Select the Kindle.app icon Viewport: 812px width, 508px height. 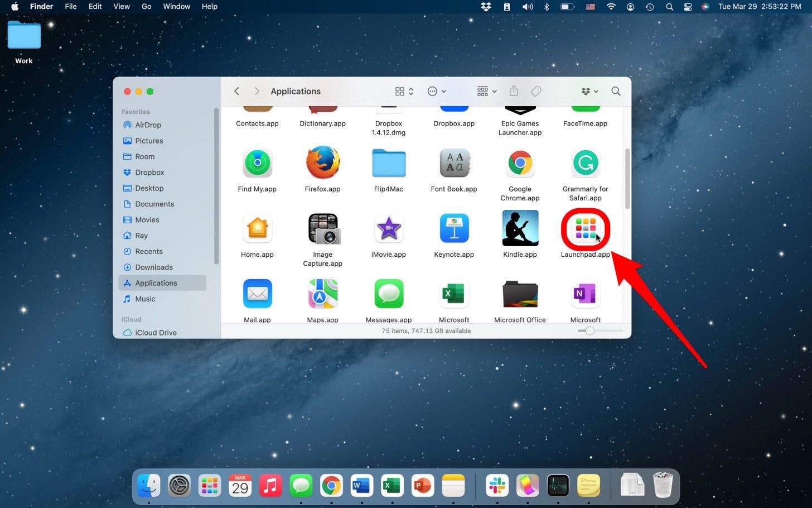pos(520,228)
